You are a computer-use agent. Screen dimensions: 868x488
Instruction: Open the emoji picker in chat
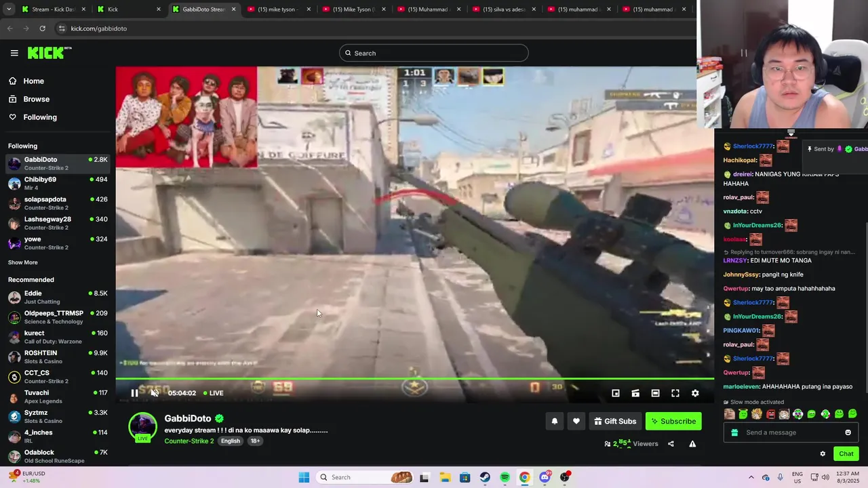(x=848, y=432)
